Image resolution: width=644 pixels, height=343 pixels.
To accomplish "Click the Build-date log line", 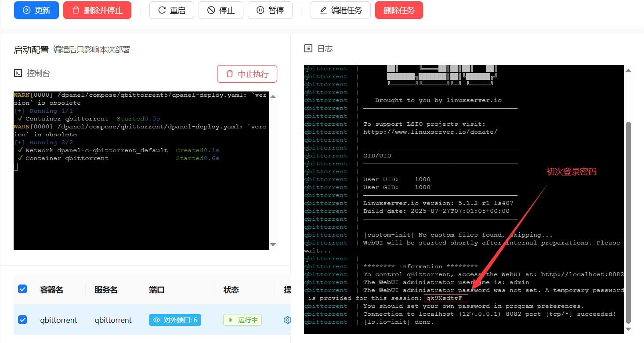I will click(x=436, y=211).
